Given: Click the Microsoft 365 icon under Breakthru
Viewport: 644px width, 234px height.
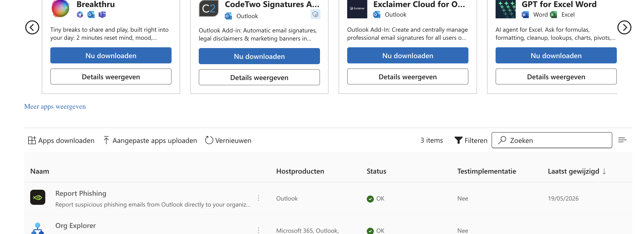Looking at the screenshot, I should pos(80,15).
